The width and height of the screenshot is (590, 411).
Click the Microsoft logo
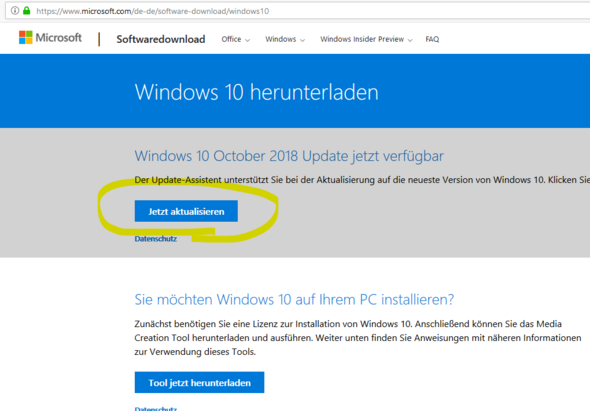(26, 38)
